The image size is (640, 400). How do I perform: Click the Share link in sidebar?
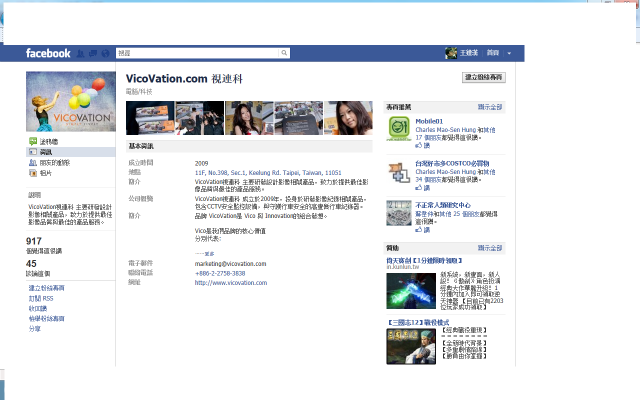(35, 329)
